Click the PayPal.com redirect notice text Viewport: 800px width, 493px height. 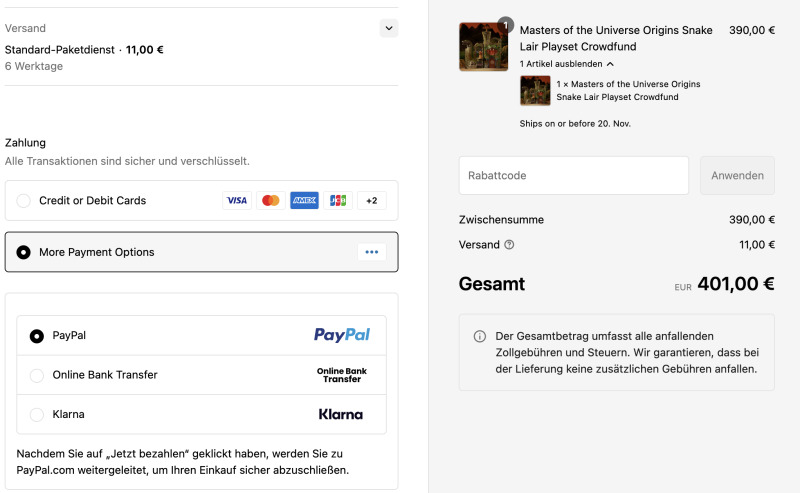point(183,462)
